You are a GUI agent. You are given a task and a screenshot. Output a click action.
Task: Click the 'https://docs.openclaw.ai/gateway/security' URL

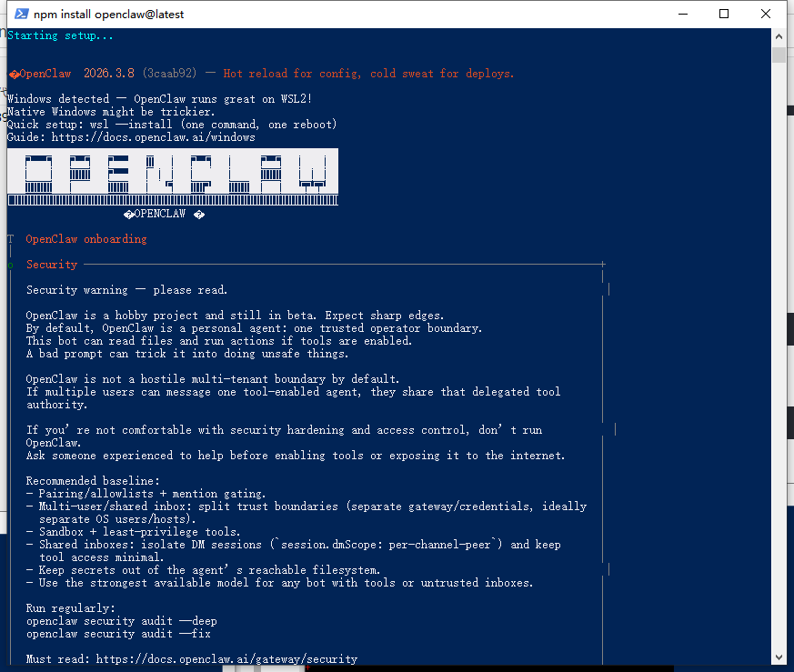click(x=226, y=659)
